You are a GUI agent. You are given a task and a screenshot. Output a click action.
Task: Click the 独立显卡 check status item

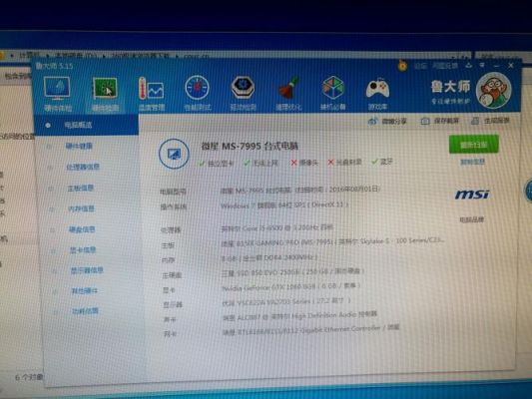217,164
